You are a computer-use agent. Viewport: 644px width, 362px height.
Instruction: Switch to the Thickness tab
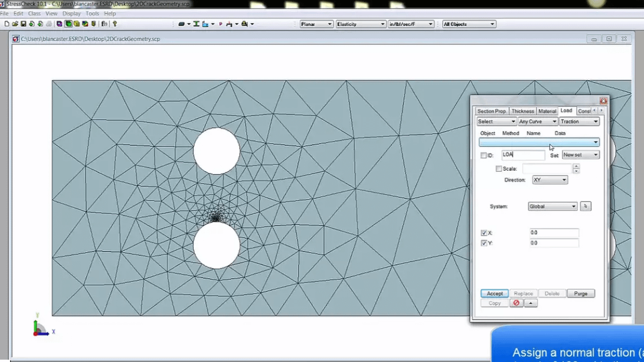[x=522, y=110]
